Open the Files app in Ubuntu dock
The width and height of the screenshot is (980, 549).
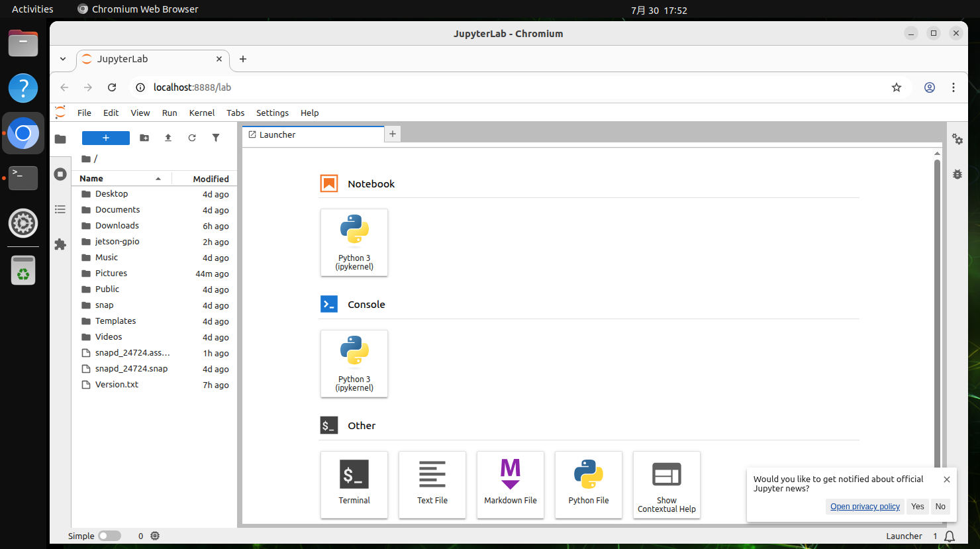tap(23, 44)
